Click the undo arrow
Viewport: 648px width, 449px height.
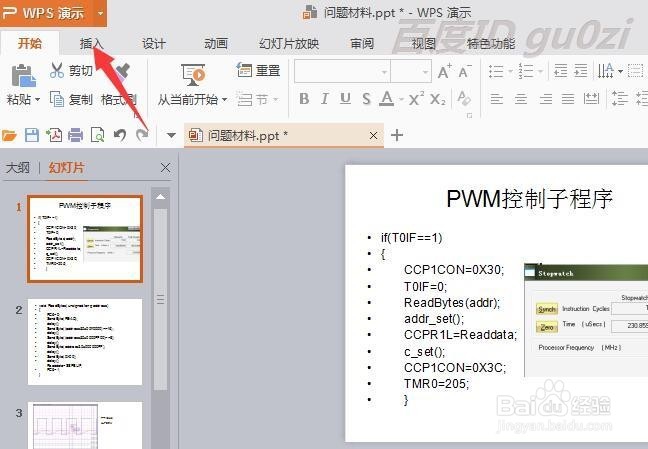(120, 135)
